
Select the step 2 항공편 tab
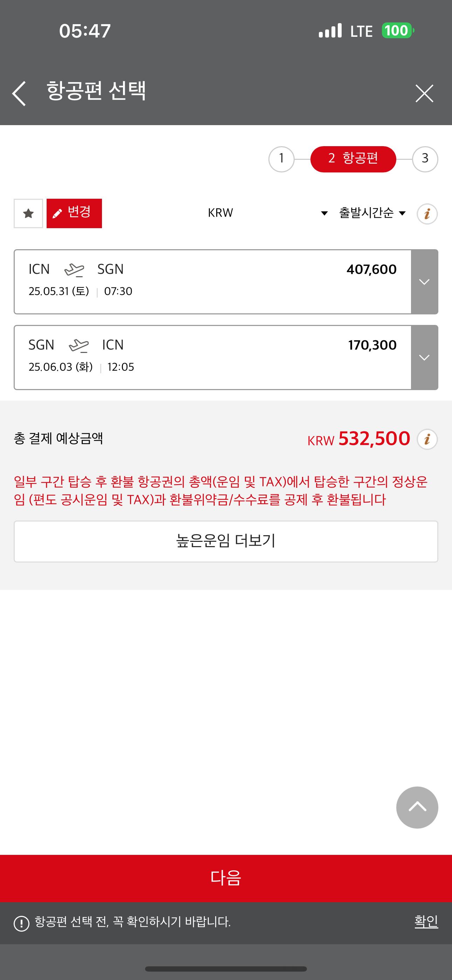pos(353,159)
